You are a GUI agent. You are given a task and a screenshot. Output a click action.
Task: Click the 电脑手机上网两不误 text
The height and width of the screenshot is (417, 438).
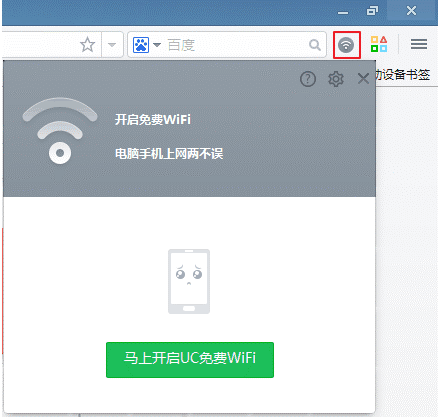(x=169, y=154)
